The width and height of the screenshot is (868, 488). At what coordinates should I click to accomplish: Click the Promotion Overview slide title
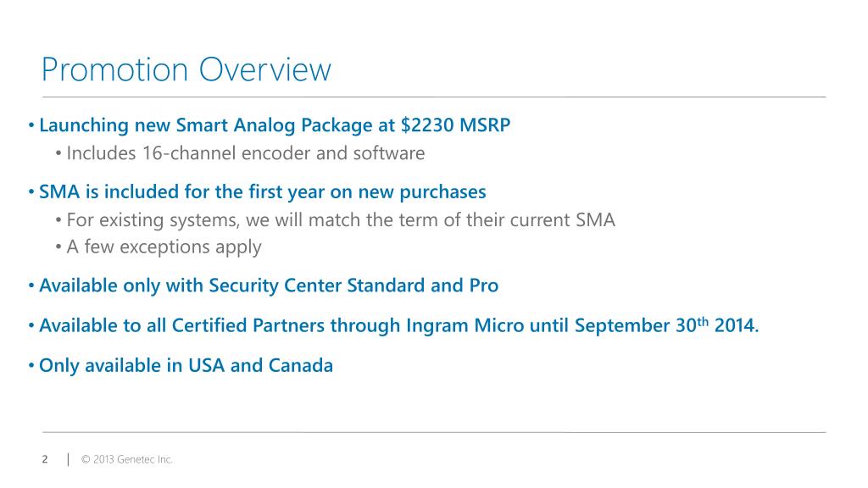point(186,69)
